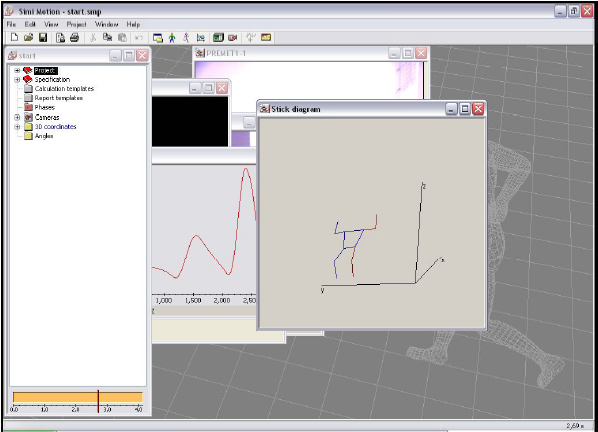Image resolution: width=598 pixels, height=432 pixels.
Task: Click the graph diagram toolbar icon
Action: [x=201, y=37]
